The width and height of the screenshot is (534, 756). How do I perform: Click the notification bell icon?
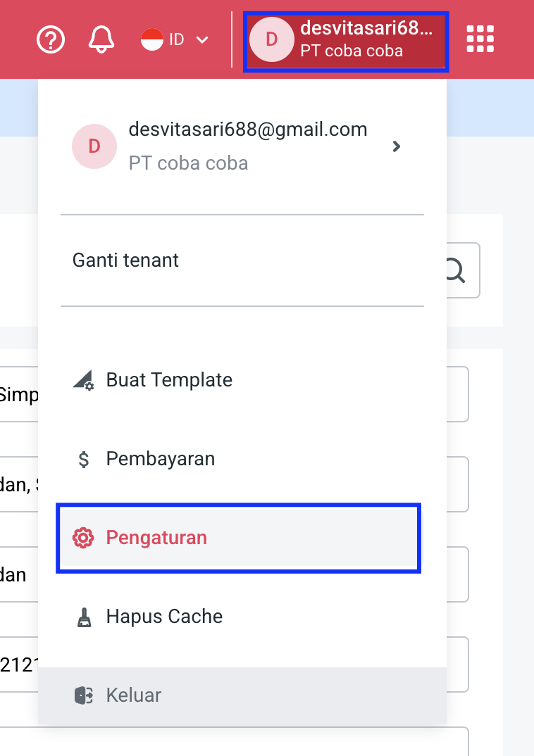pyautogui.click(x=101, y=39)
